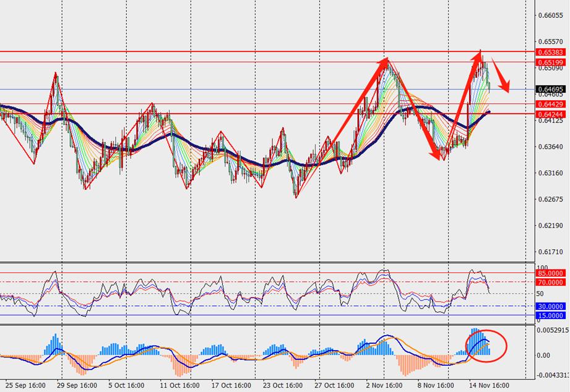
Task: Click the oscillator 50 level label
Action: point(540,294)
